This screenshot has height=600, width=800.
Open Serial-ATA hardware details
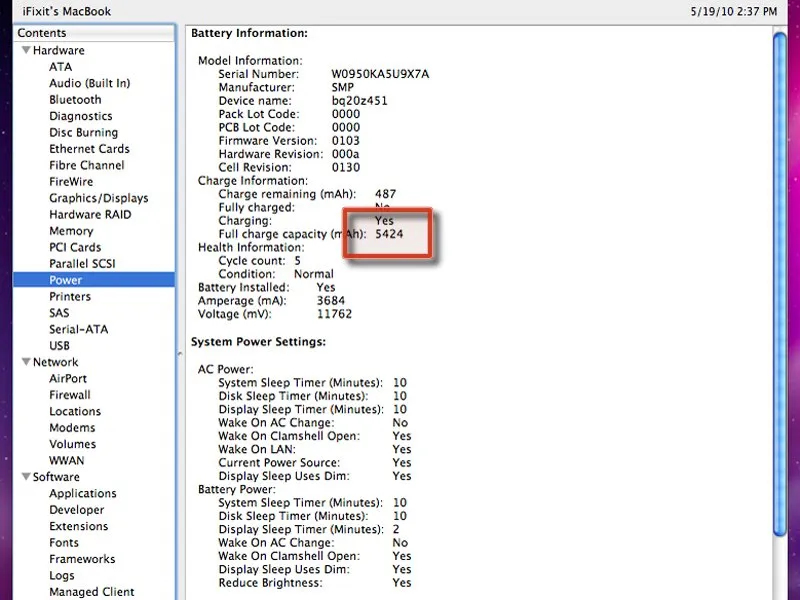coord(79,330)
